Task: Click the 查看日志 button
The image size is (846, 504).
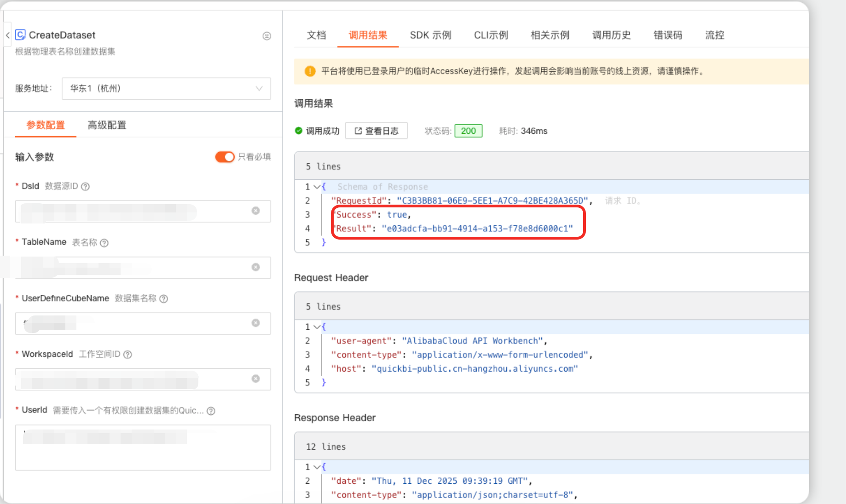Action: (x=376, y=131)
